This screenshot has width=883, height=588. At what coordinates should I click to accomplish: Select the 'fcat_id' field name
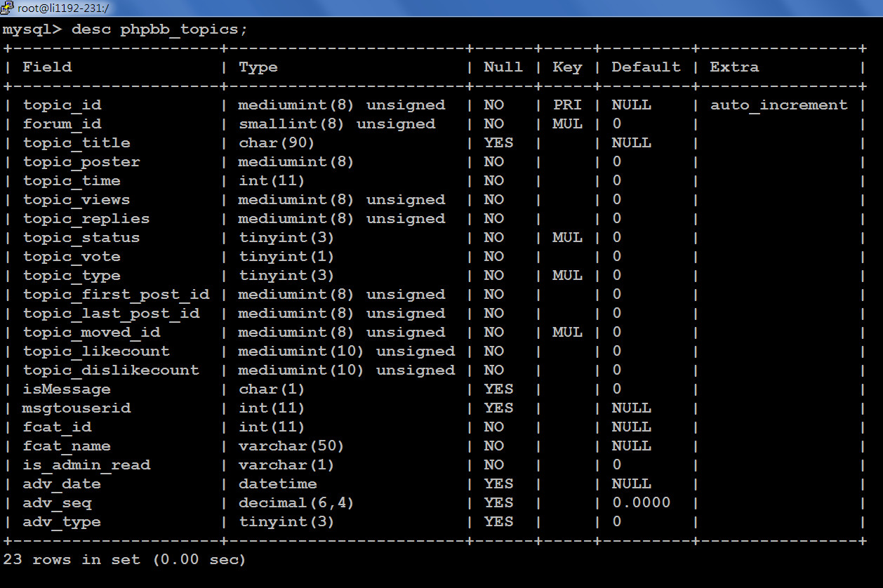click(57, 427)
